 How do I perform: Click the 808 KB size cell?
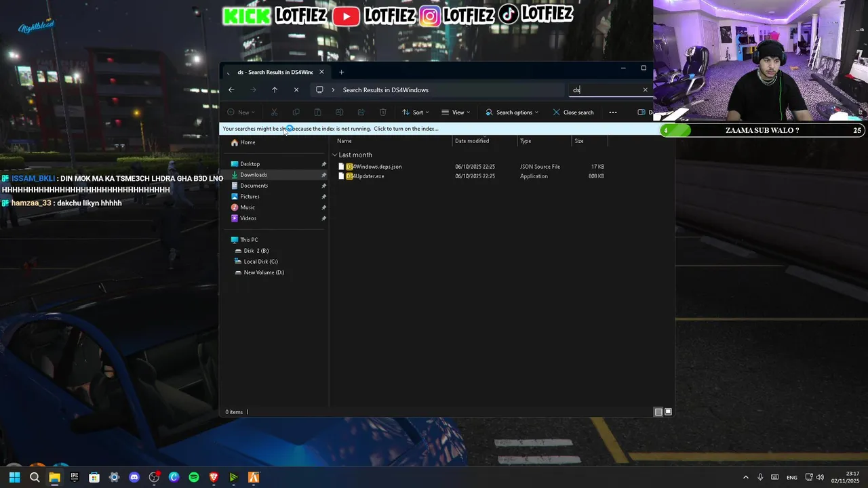click(596, 176)
